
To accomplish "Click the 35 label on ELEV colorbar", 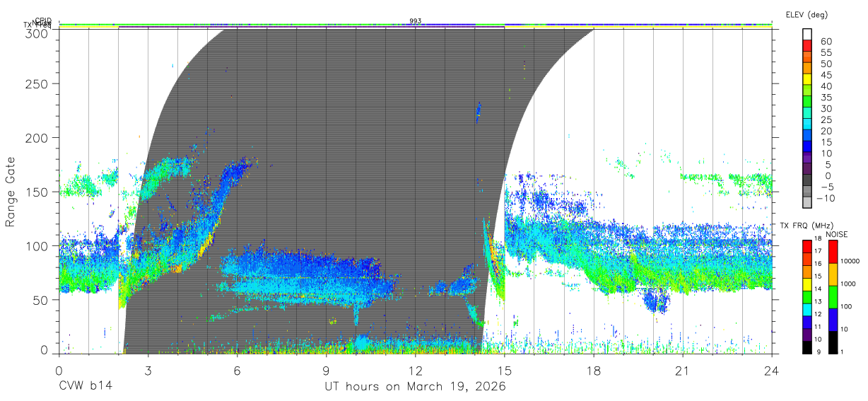I will click(826, 98).
